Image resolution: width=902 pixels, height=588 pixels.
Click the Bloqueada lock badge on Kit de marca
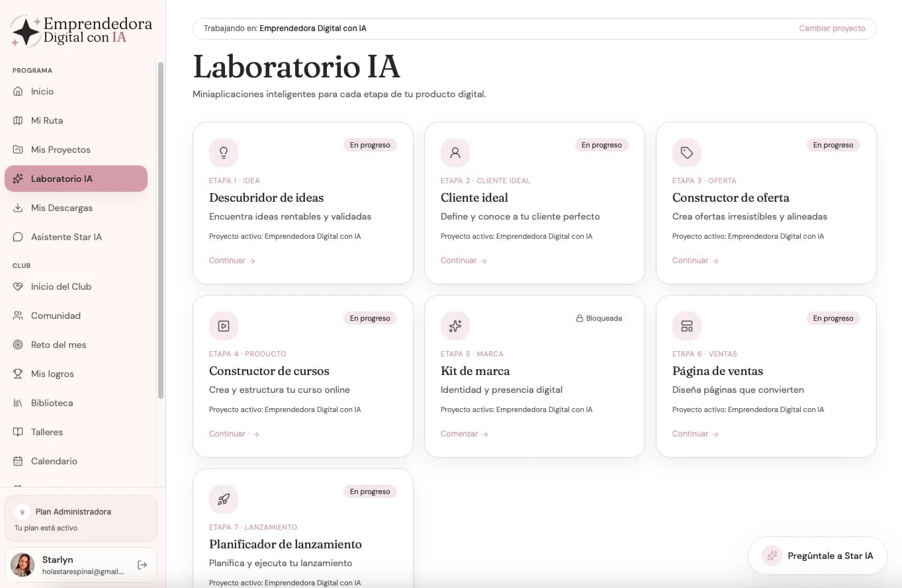[x=599, y=318]
